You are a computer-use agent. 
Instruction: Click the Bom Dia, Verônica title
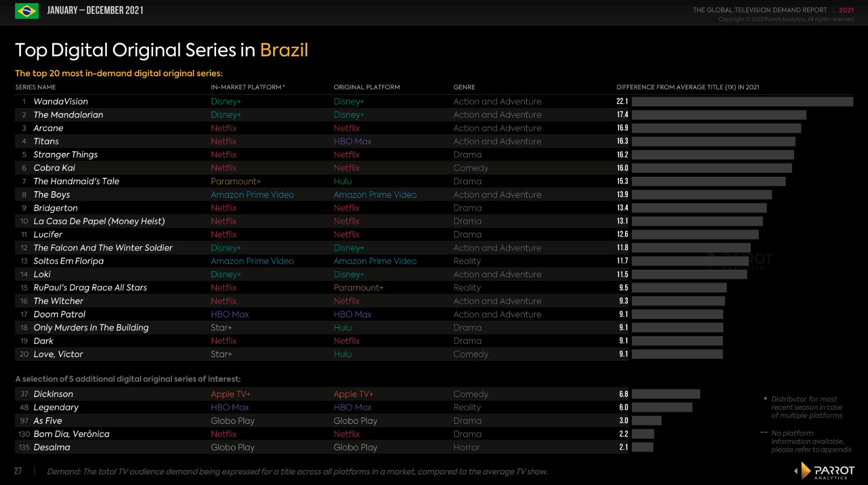(71, 434)
